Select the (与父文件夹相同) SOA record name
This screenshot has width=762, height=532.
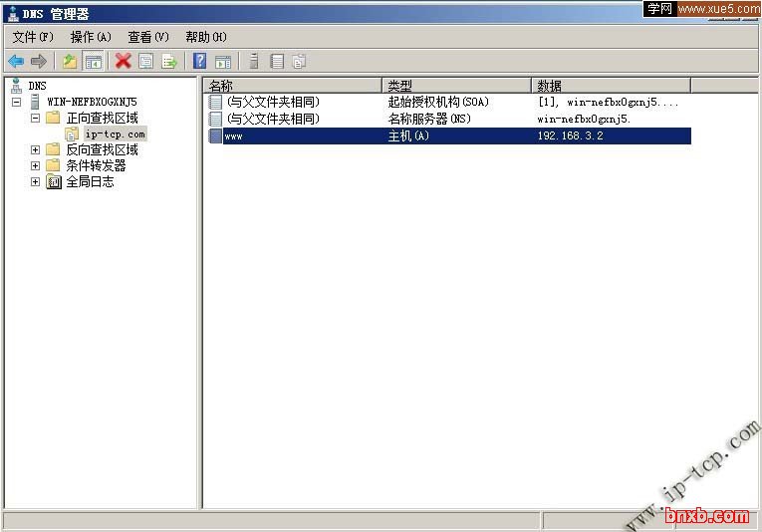click(x=273, y=102)
